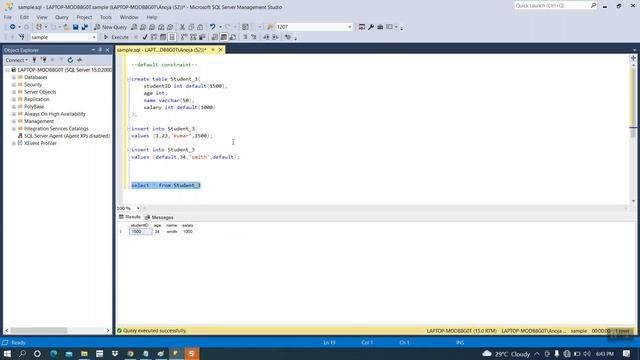Image resolution: width=640 pixels, height=360 pixels.
Task: Click the Save All icon
Action: click(84, 27)
